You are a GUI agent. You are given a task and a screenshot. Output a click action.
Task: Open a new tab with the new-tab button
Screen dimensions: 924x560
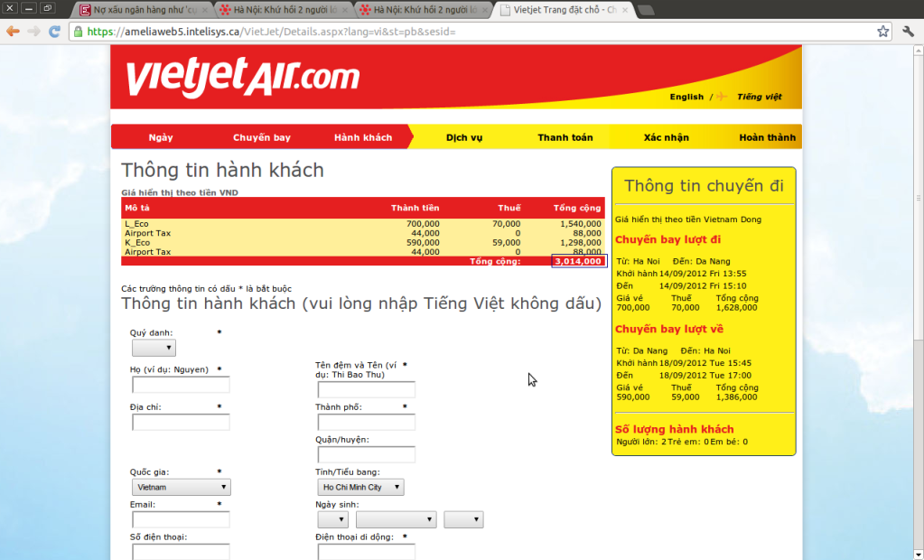click(646, 11)
